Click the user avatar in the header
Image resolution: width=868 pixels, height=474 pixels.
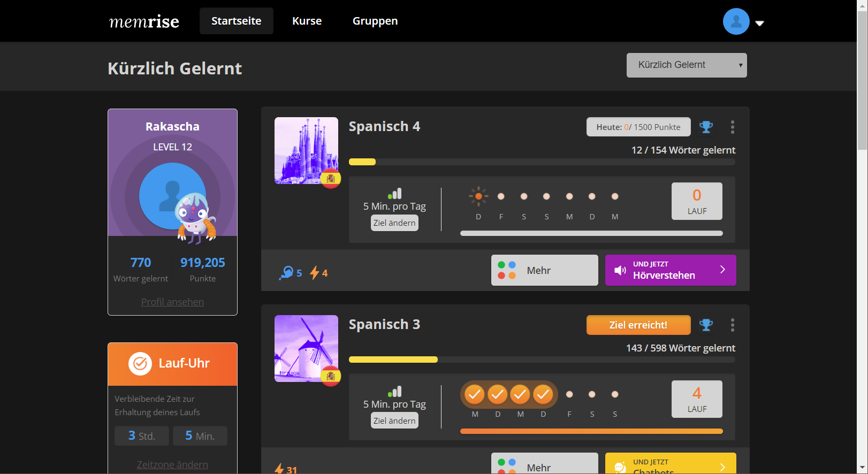(736, 21)
